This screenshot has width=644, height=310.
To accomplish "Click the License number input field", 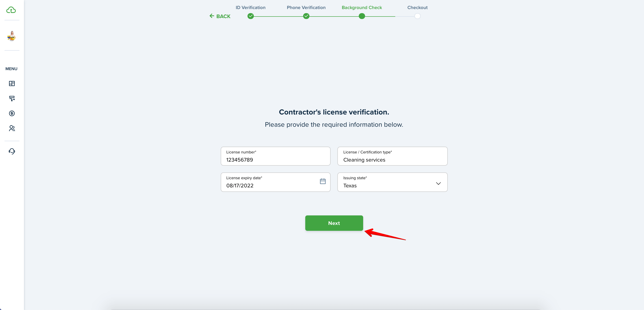I will [275, 156].
